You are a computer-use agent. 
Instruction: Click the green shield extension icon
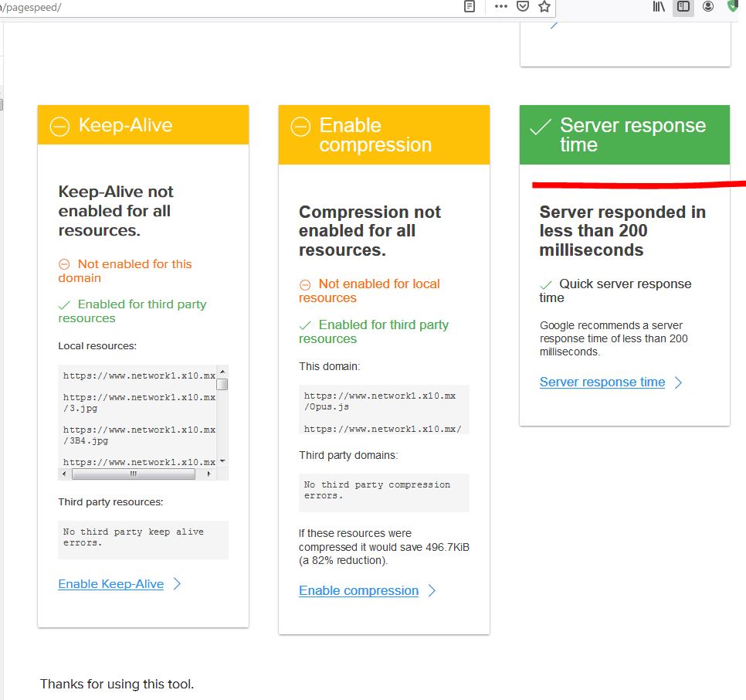(734, 7)
